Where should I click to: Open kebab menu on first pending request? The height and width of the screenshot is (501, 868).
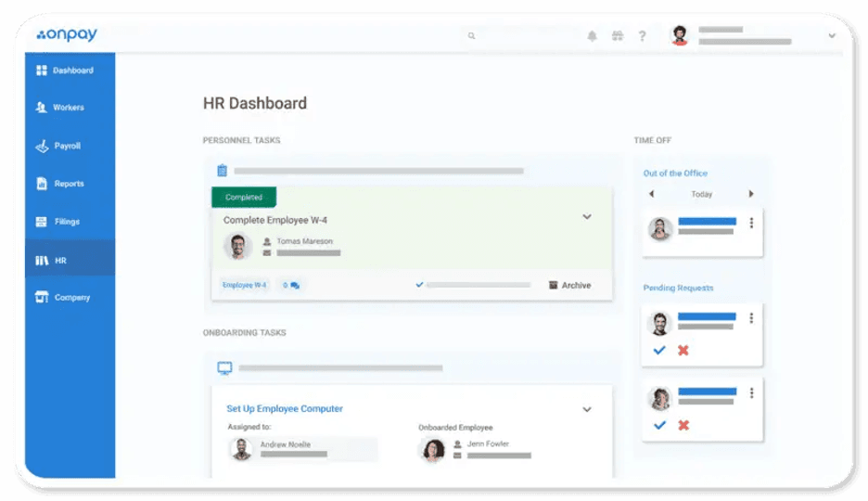click(x=751, y=317)
